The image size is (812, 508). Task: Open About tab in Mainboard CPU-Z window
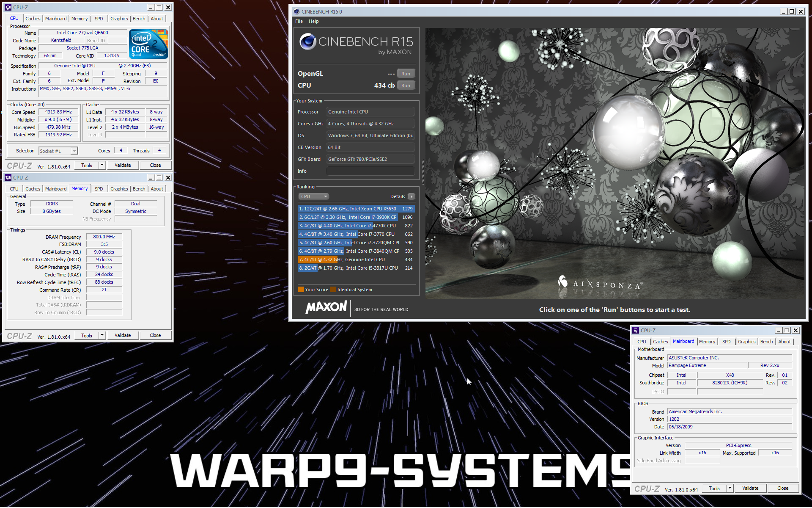pos(785,342)
